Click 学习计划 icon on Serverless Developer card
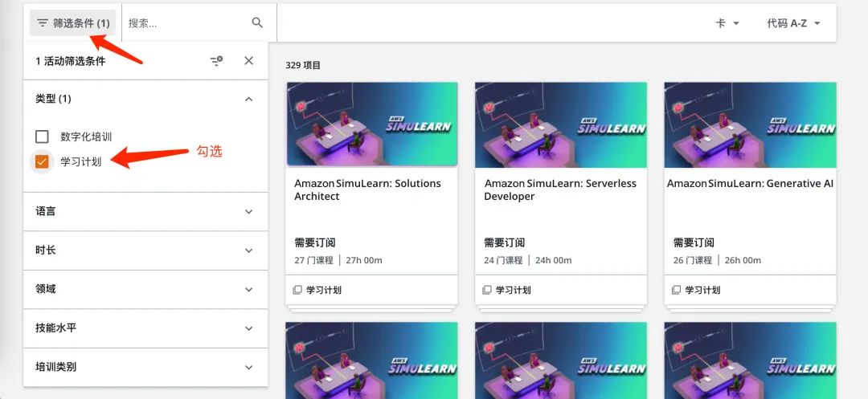 click(486, 290)
